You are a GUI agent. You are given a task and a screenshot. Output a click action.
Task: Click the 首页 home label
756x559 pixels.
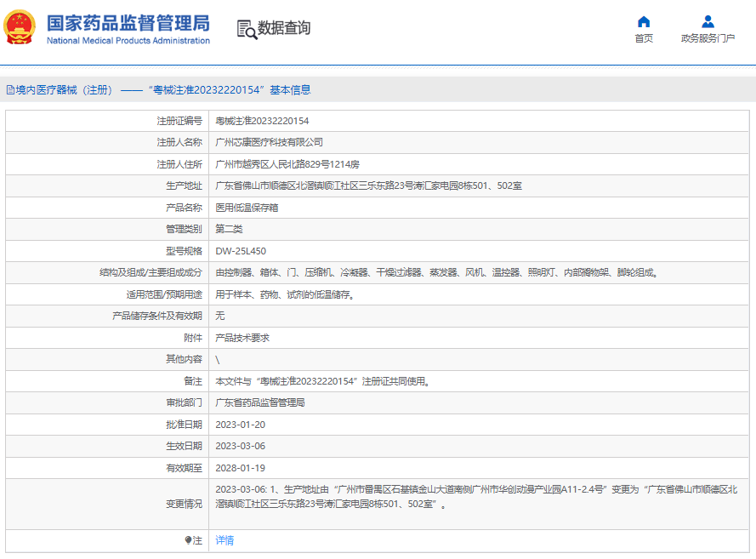click(x=644, y=38)
